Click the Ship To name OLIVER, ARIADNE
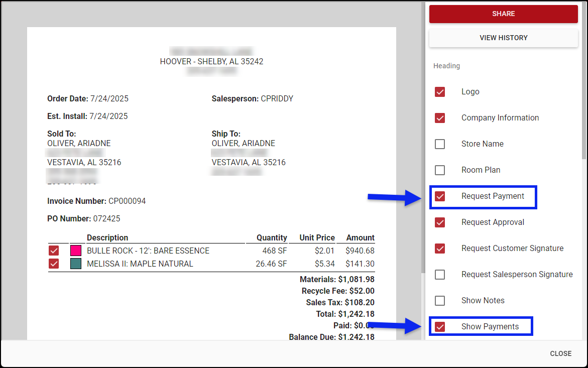Screen dimensions: 588x368 point(243,144)
